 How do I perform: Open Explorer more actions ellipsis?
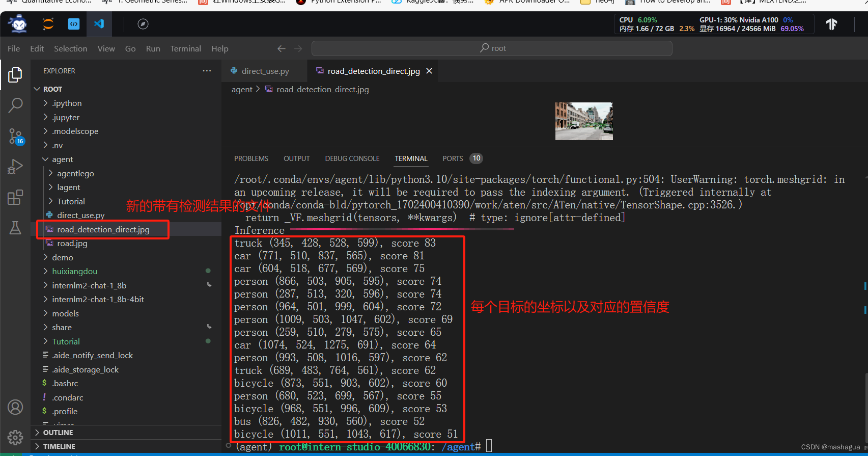[207, 71]
